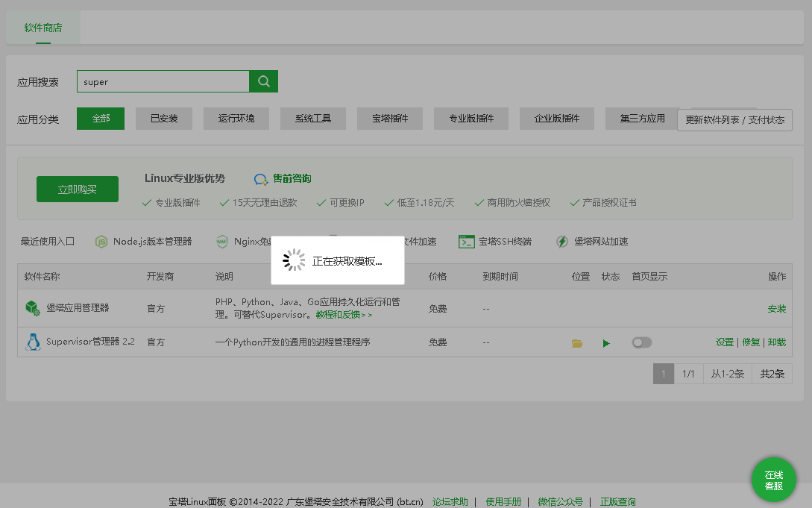812x508 pixels.
Task: Switch to the 软件商店 tab
Action: coord(43,28)
